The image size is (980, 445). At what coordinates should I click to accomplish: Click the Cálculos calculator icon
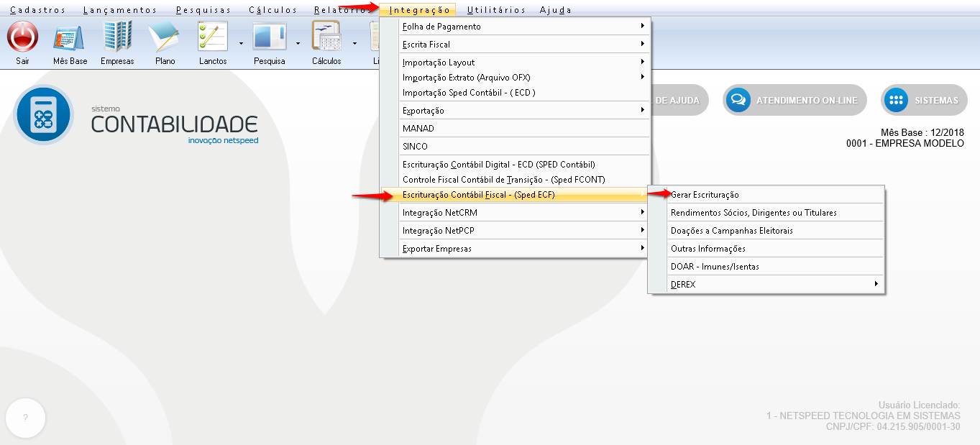[326, 36]
